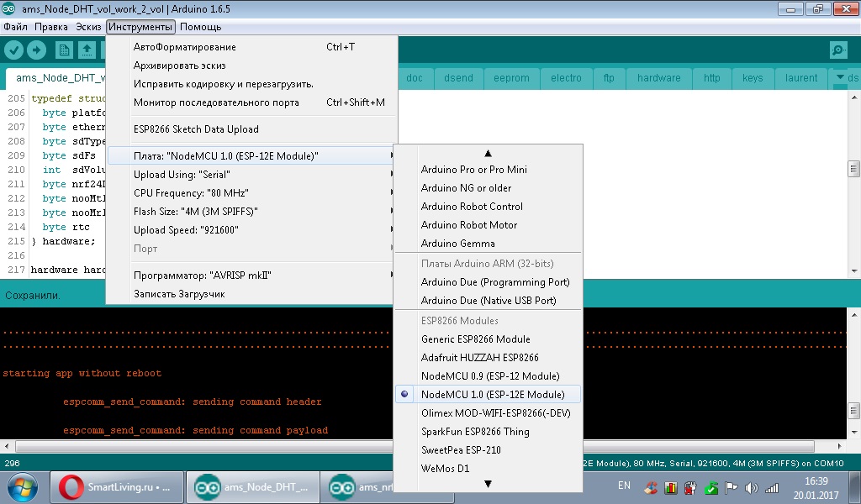Create a new sketch with the New icon
861x504 pixels.
[x=64, y=50]
